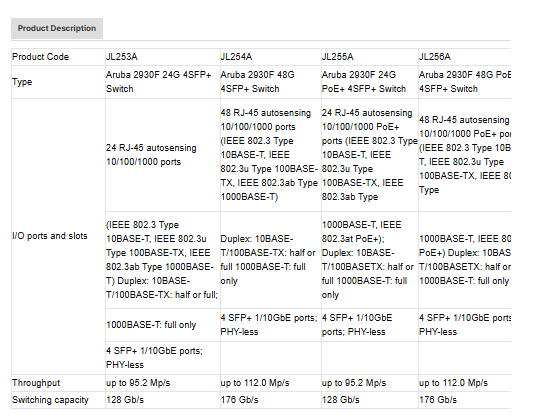This screenshot has width=554, height=420.
Task: Select the JL256A product code cell
Action: click(465, 57)
